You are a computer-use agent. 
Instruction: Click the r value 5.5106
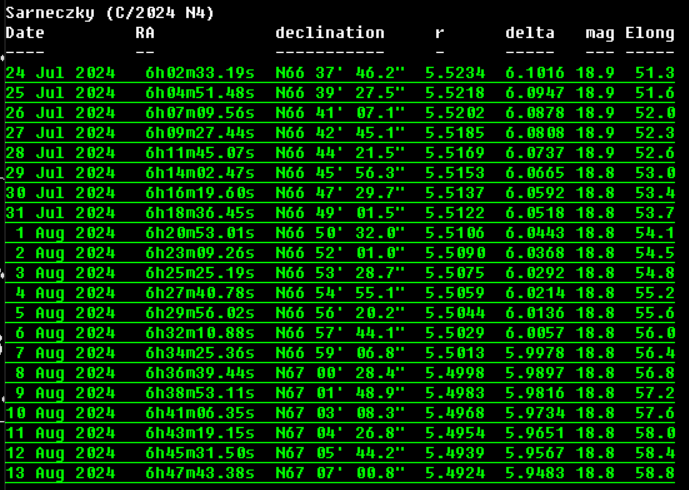click(x=455, y=233)
